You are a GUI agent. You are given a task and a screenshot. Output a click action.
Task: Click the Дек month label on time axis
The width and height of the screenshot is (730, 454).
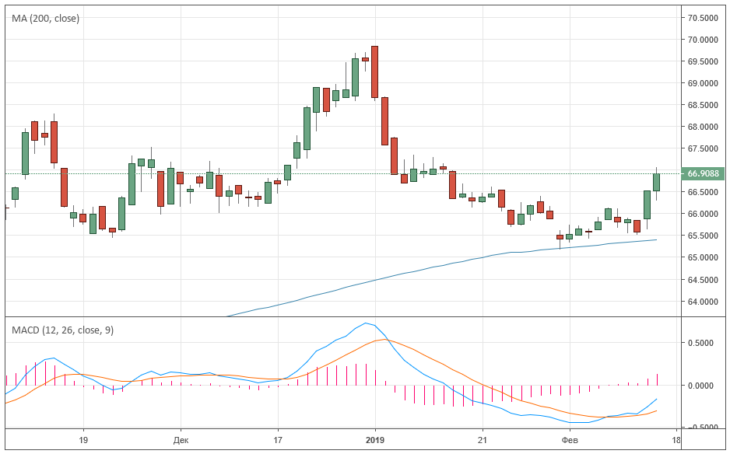point(181,440)
